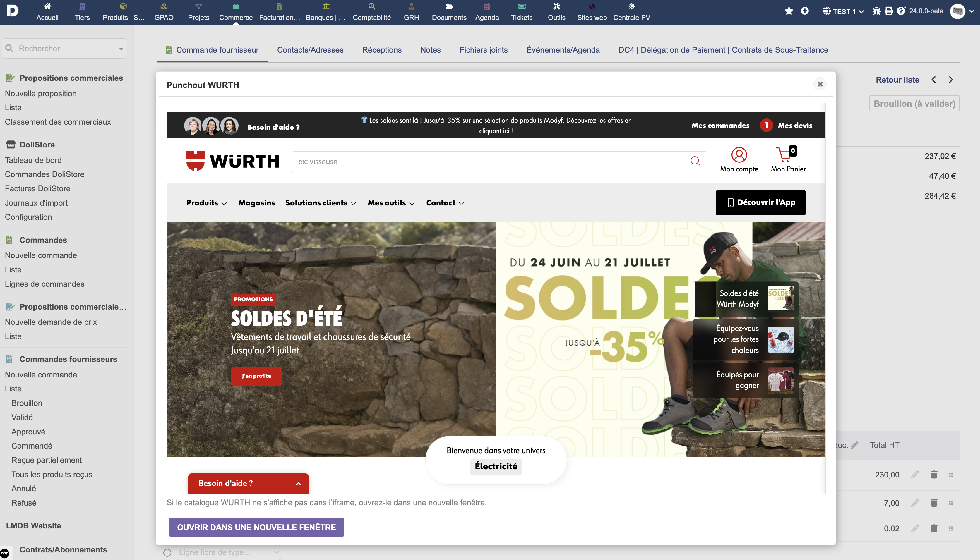The width and height of the screenshot is (980, 560).
Task: Switch to the Réceptions tab
Action: (382, 50)
